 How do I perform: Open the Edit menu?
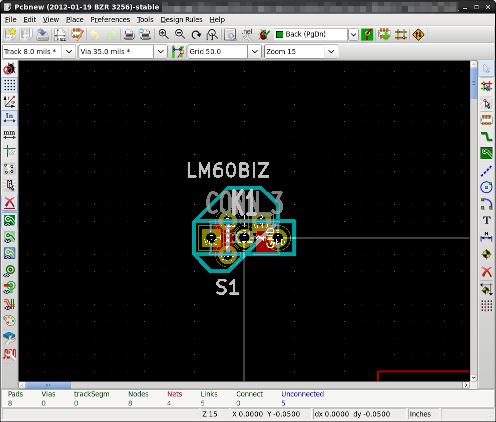[29, 20]
